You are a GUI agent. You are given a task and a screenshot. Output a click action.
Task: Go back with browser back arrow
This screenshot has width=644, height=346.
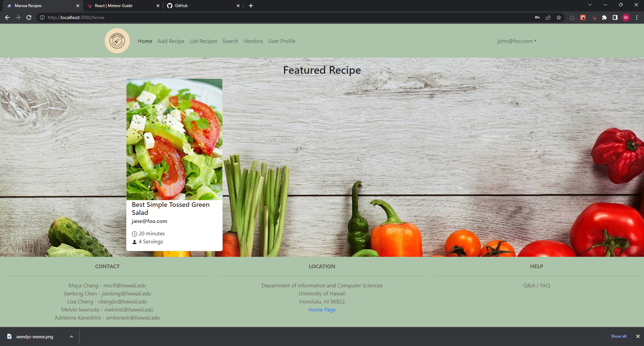click(x=7, y=17)
